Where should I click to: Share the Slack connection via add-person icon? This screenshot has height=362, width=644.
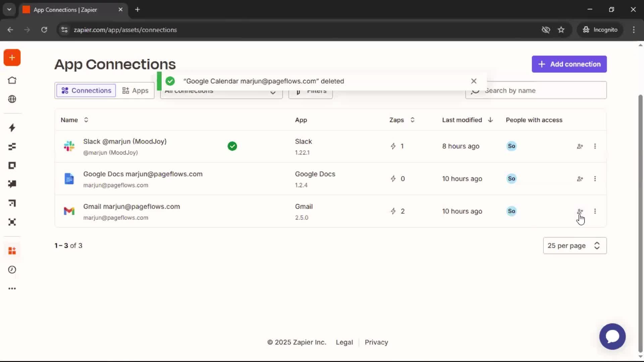580,146
